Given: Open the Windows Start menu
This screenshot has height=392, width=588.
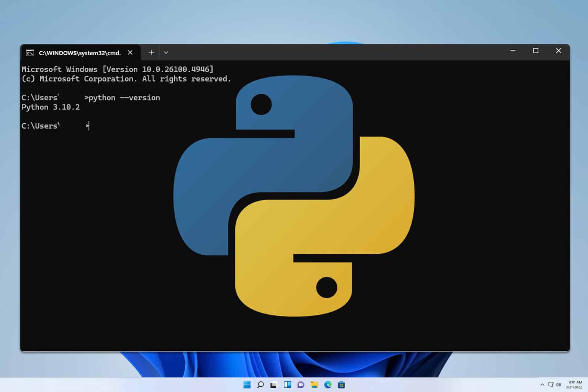Looking at the screenshot, I should [x=247, y=385].
